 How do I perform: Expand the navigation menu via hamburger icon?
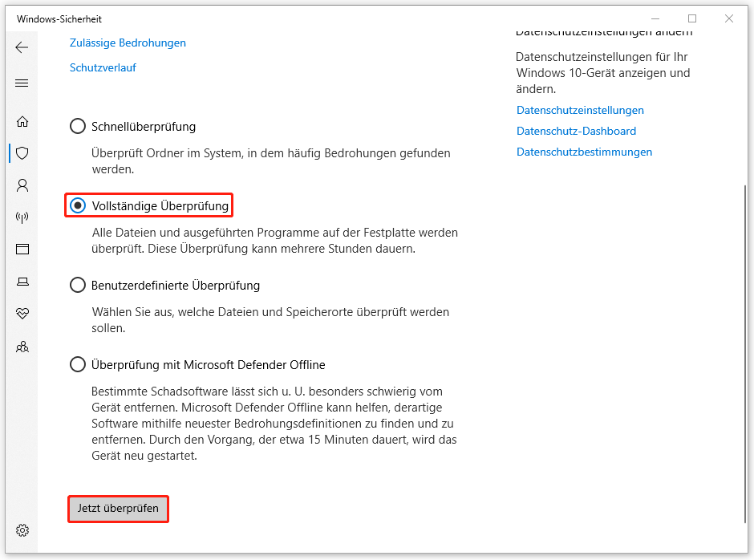tap(22, 83)
